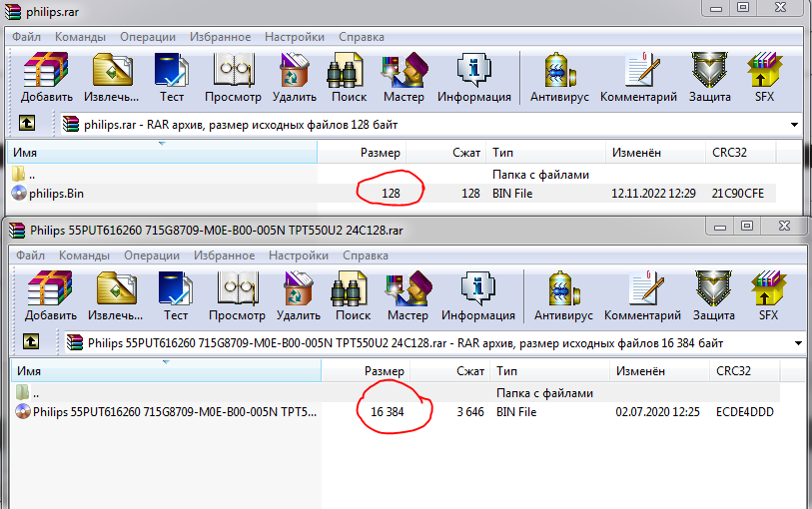812x509 pixels.
Task: Click Удалить icon in philips.rar window
Action: pos(295,77)
